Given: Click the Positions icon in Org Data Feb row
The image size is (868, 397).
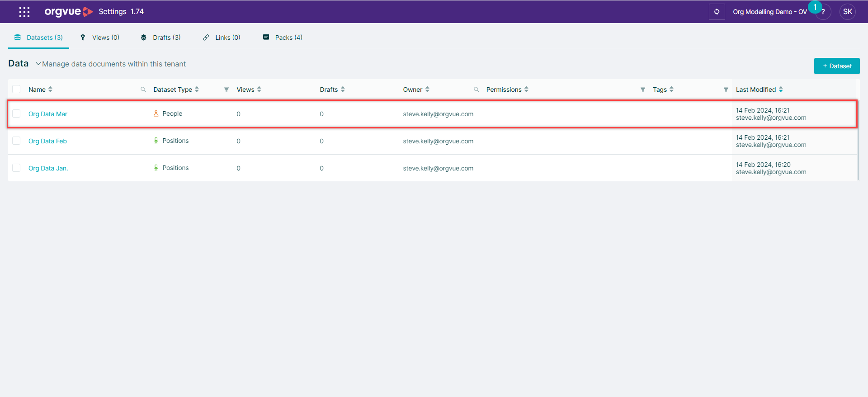Looking at the screenshot, I should (156, 141).
